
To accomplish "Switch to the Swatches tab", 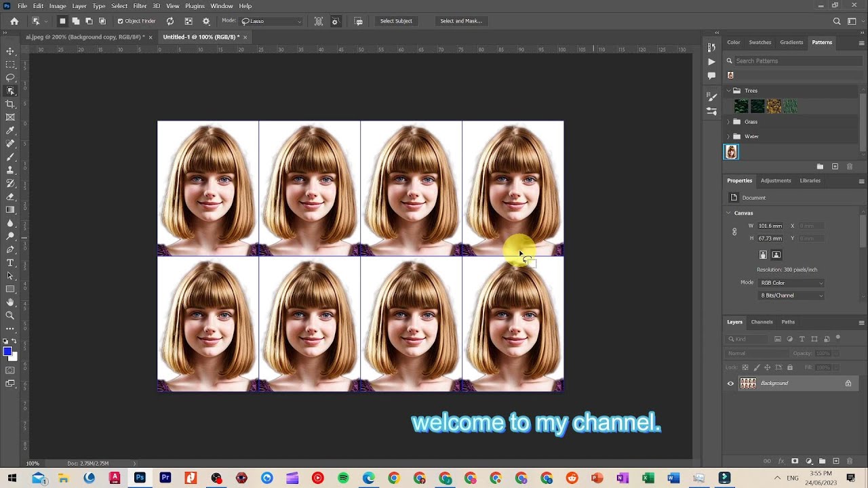I will point(759,42).
